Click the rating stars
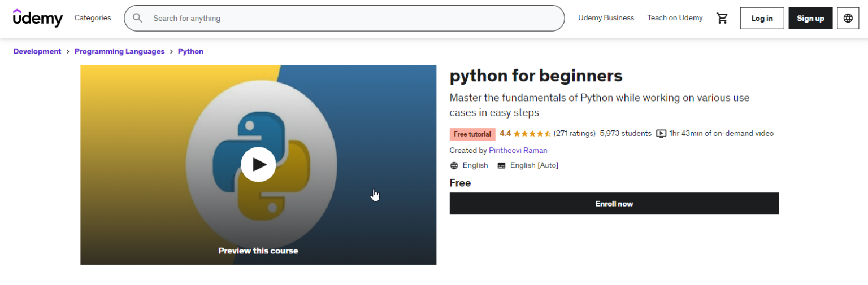This screenshot has height=285, width=868. (532, 134)
